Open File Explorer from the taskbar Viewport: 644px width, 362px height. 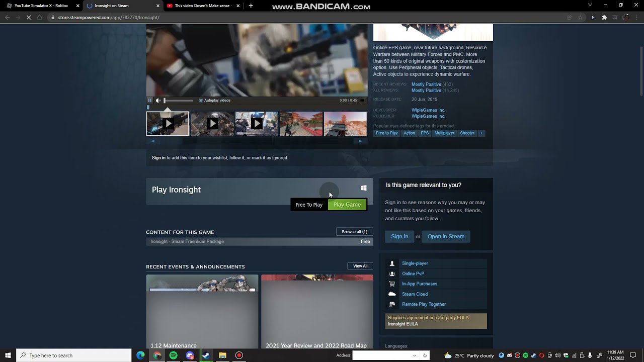coord(222,355)
